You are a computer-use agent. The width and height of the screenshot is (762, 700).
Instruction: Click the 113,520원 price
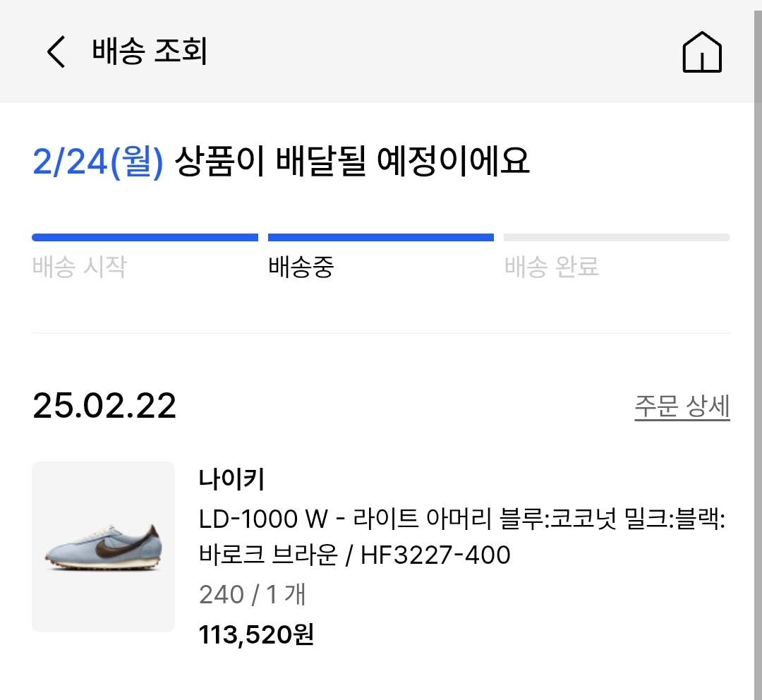(256, 635)
